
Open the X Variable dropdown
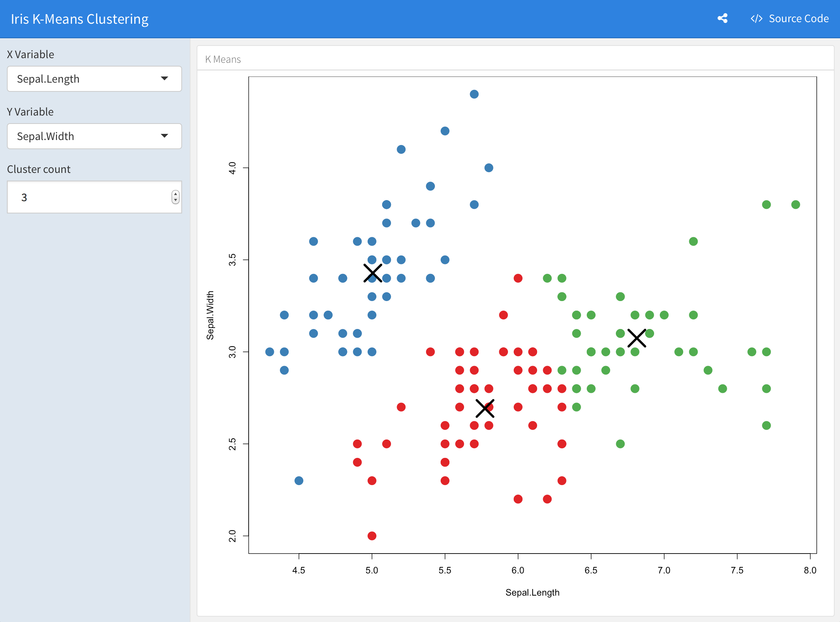pos(94,79)
